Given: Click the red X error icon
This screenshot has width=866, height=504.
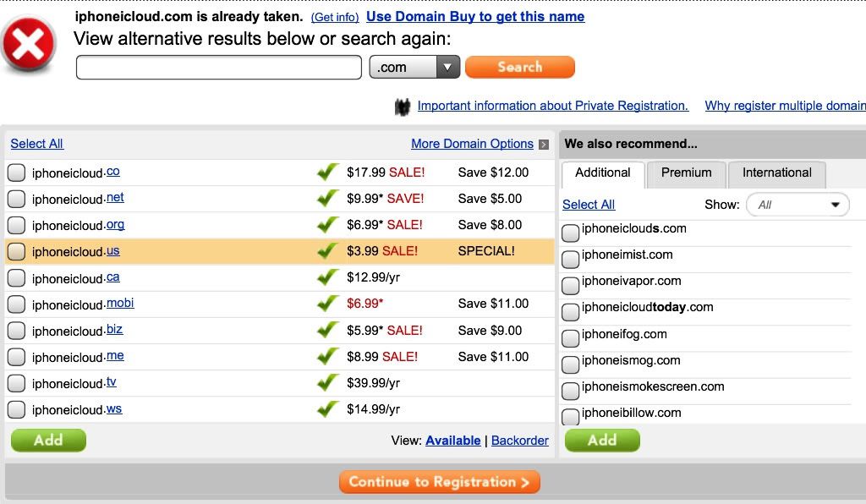Looking at the screenshot, I should (x=28, y=44).
